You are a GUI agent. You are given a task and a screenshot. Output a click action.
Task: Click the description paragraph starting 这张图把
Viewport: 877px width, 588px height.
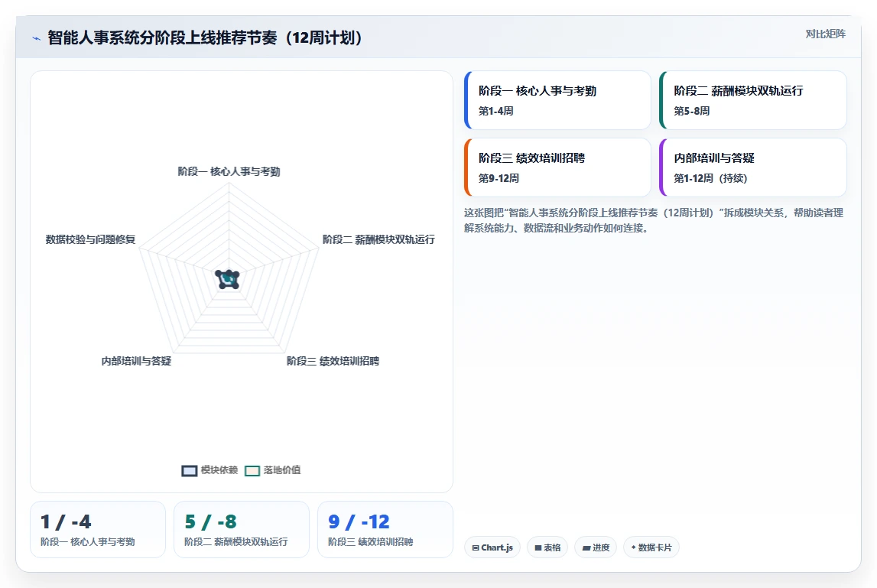click(654, 220)
